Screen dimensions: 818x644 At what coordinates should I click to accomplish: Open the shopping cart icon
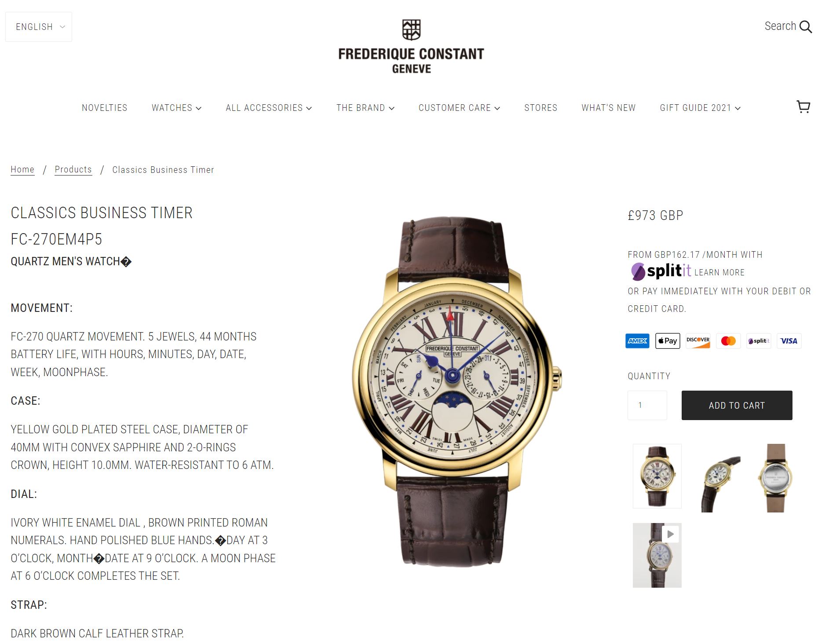point(803,107)
